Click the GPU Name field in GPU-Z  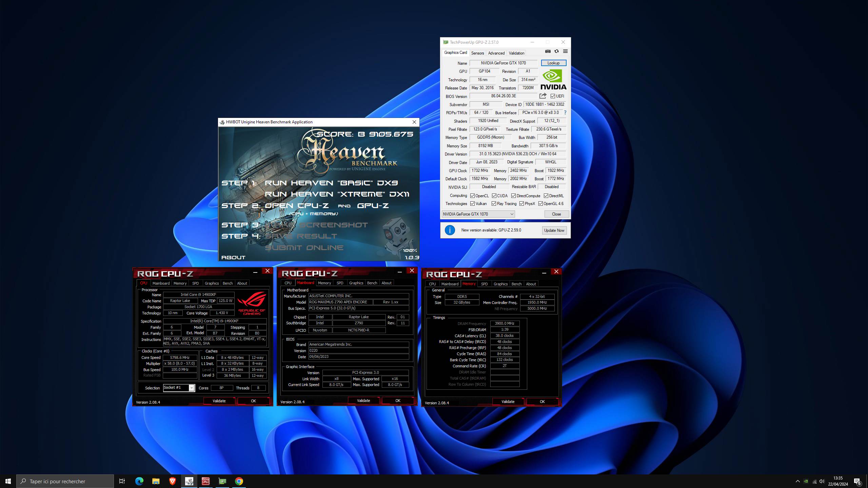pyautogui.click(x=503, y=63)
